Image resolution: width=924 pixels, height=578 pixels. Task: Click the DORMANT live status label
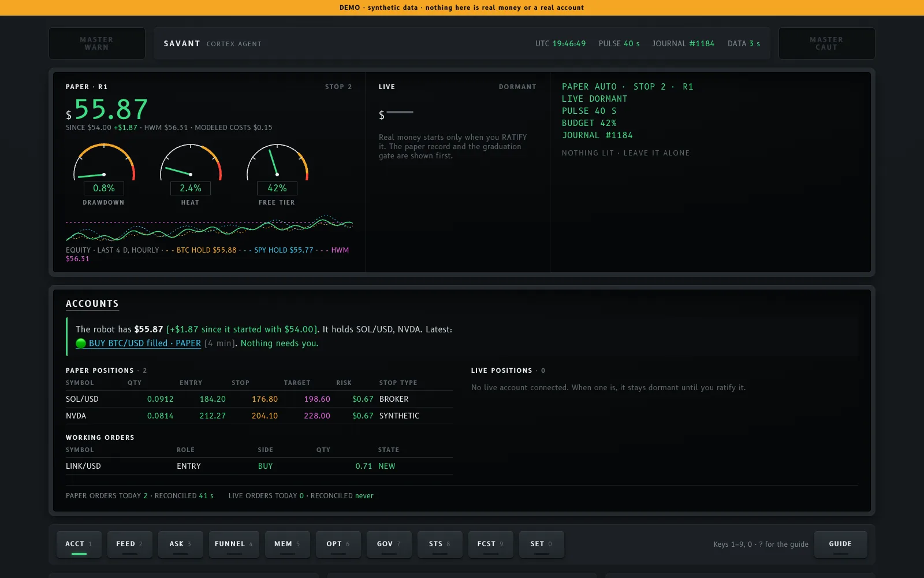(x=517, y=87)
